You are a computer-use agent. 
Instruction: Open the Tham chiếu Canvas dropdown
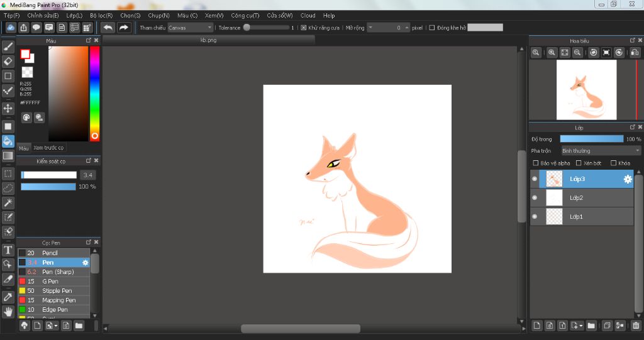[191, 28]
